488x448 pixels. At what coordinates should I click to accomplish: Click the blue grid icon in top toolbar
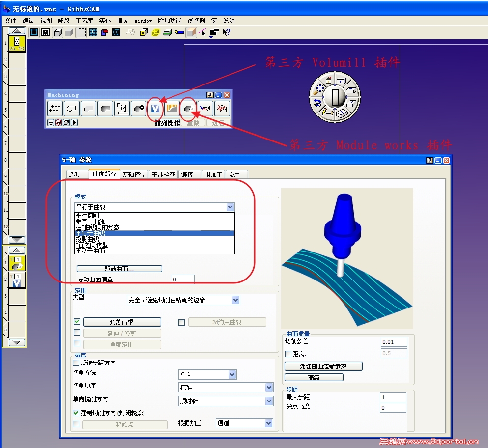pyautogui.click(x=93, y=32)
